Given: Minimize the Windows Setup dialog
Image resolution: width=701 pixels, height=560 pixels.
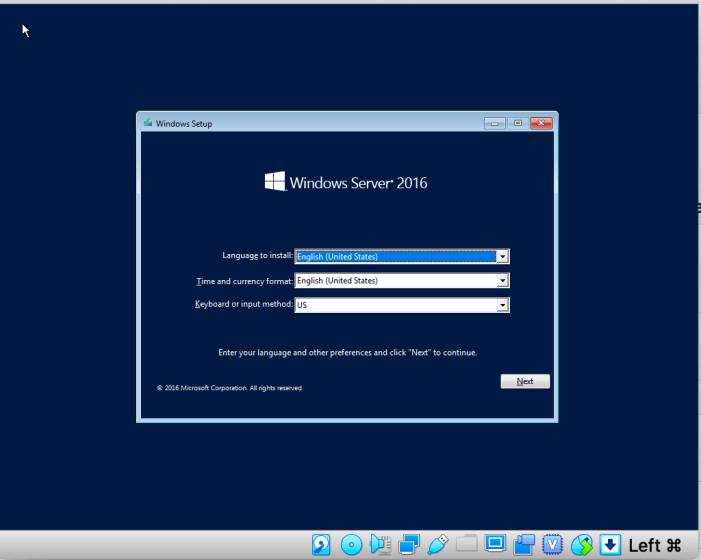Looking at the screenshot, I should [x=495, y=123].
